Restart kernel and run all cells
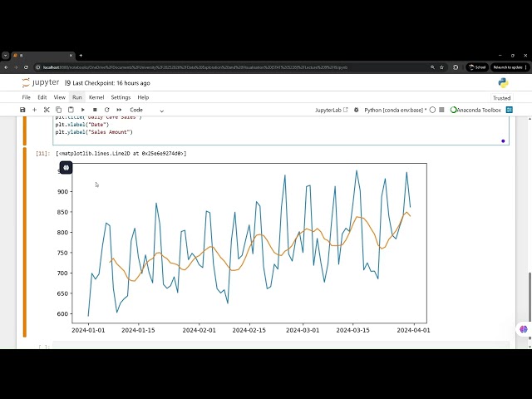 pyautogui.click(x=119, y=110)
